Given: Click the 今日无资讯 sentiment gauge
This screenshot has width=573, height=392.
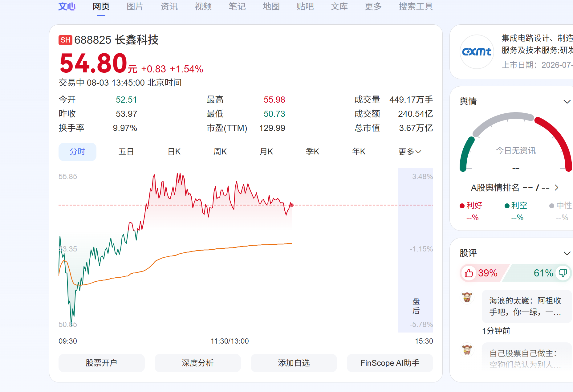Looking at the screenshot, I should coord(516,142).
